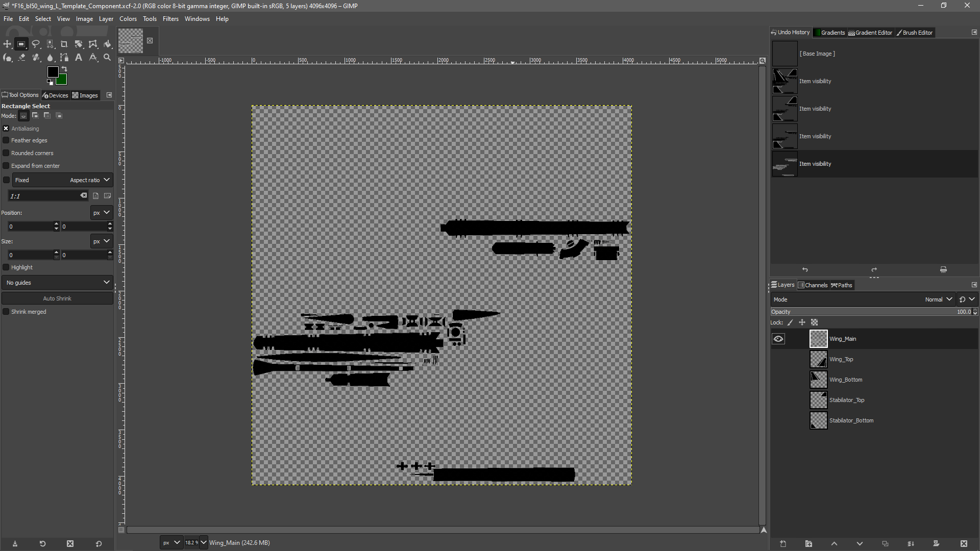The width and height of the screenshot is (980, 551).
Task: Select the Eraser tool
Action: (x=21, y=58)
